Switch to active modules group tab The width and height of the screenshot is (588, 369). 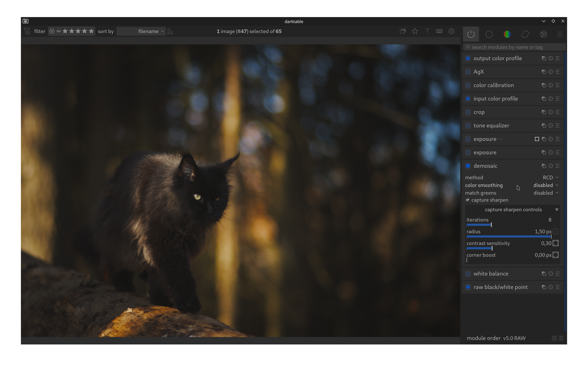click(471, 34)
